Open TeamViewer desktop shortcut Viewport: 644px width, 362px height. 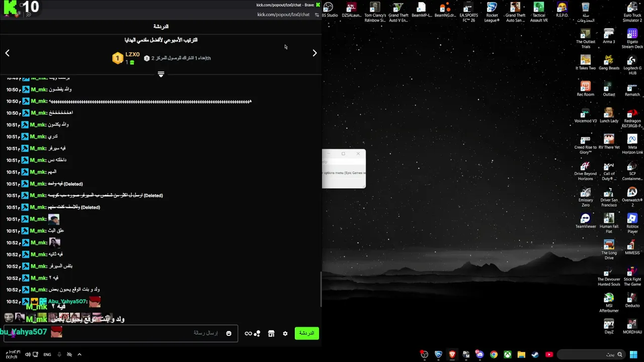click(x=586, y=221)
